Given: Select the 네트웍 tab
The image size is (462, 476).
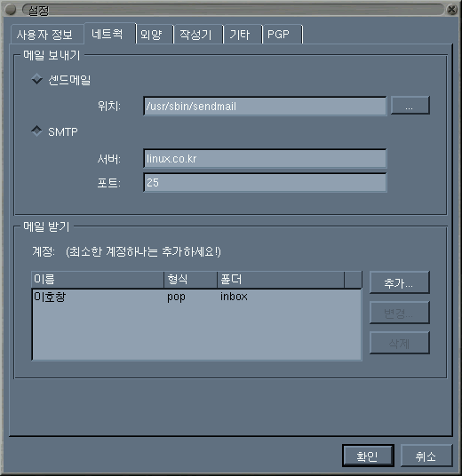Looking at the screenshot, I should [x=109, y=33].
